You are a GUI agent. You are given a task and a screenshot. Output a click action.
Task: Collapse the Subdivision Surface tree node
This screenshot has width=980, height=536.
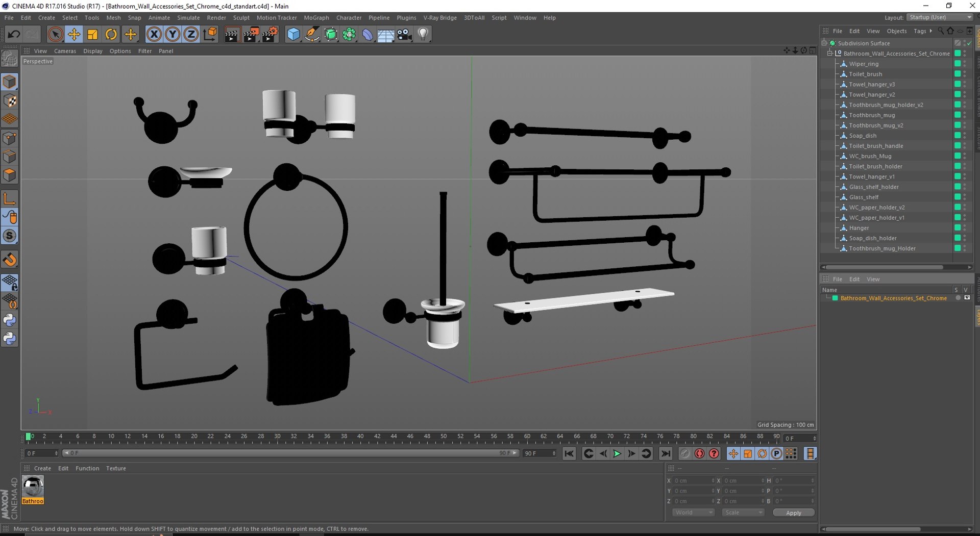(x=824, y=43)
